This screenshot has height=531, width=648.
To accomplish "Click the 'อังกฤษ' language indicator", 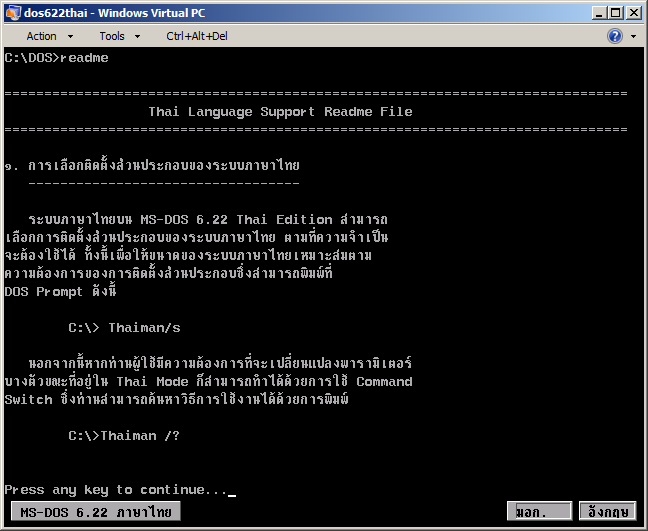I will point(608,512).
